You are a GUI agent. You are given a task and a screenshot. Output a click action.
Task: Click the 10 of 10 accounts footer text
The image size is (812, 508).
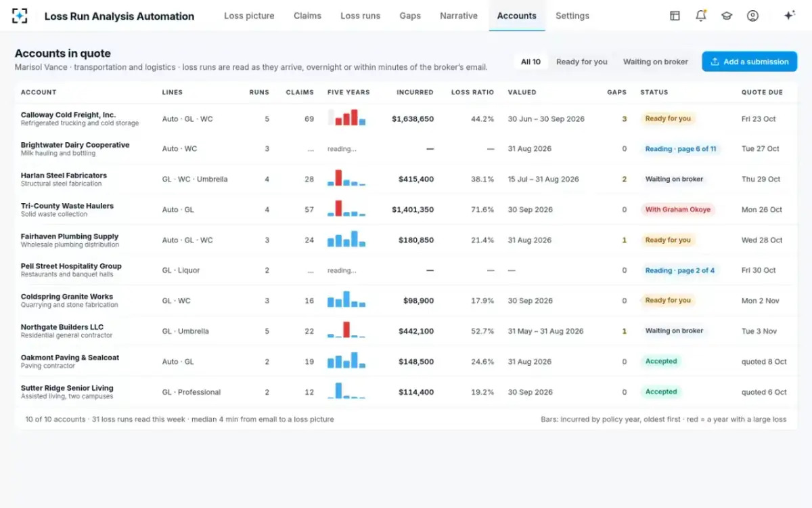click(55, 419)
